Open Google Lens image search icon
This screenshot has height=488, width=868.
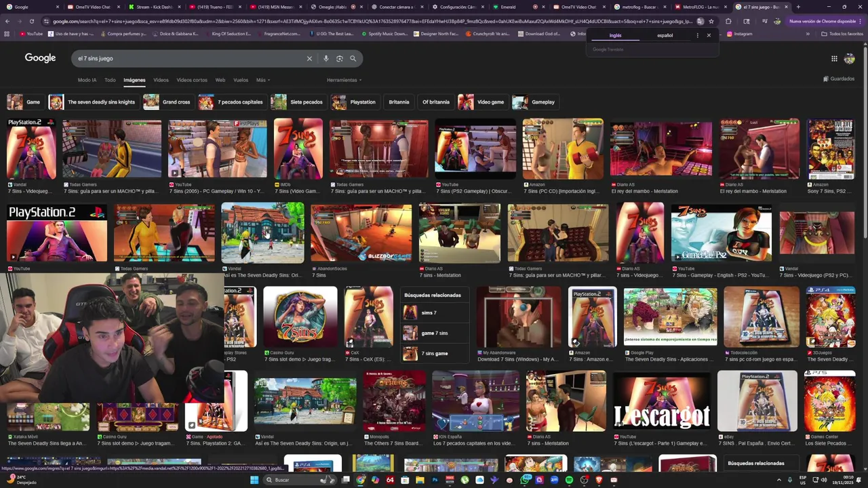pyautogui.click(x=340, y=58)
